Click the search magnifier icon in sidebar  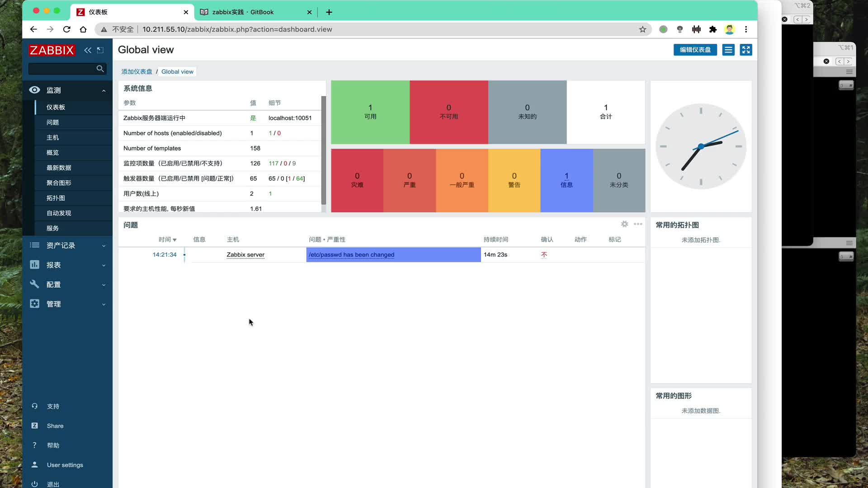[100, 69]
